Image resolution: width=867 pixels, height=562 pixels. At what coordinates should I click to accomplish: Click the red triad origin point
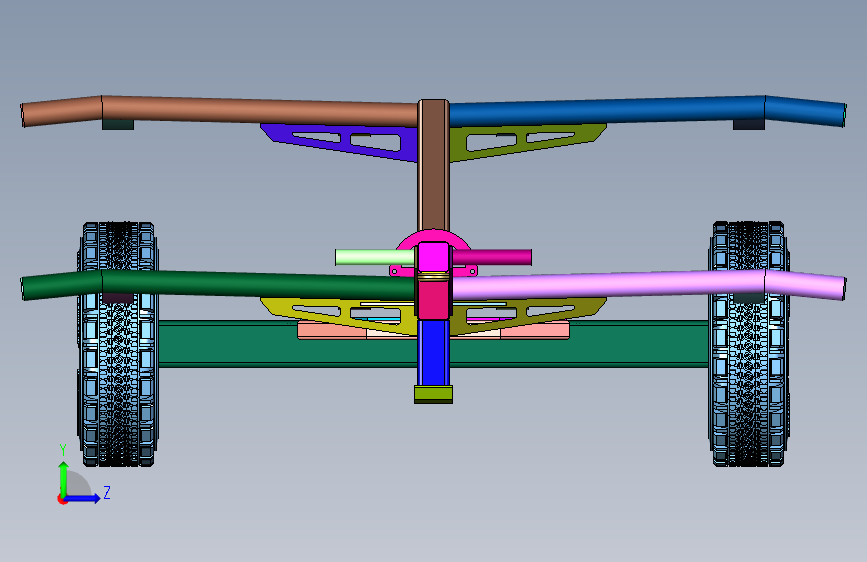(x=62, y=499)
